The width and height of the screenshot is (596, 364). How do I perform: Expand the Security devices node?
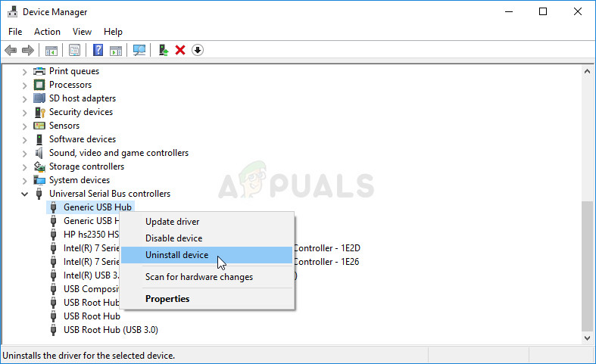point(25,113)
